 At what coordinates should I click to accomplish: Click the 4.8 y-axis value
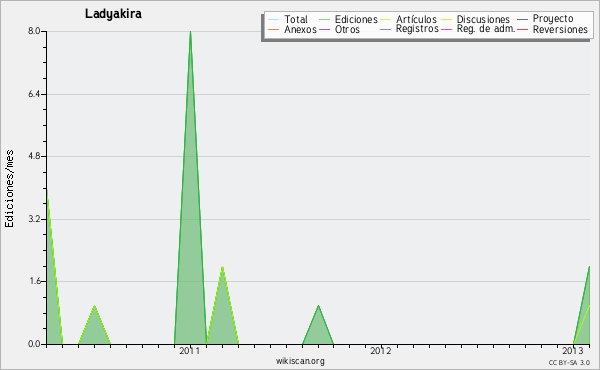[x=34, y=156]
